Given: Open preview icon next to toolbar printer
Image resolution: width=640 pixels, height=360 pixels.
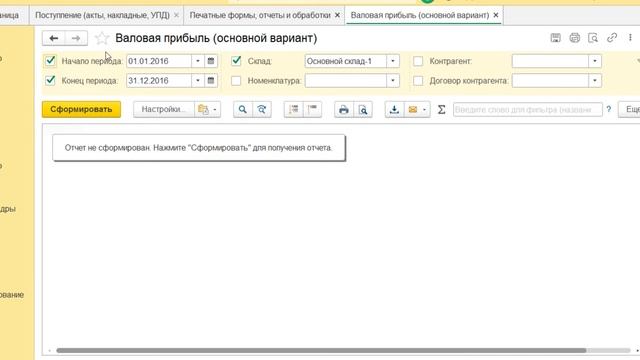Looking at the screenshot, I should [363, 109].
